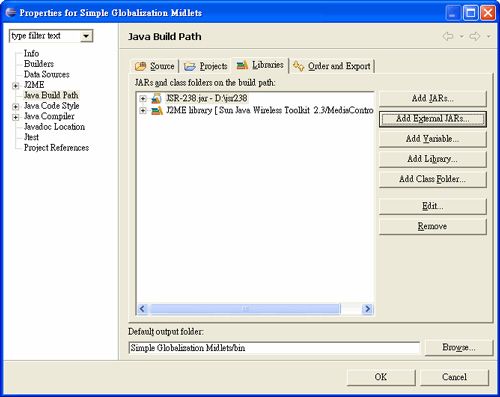Viewport: 500px width, 397px height.
Task: Close the Properties dialog window
Action: (x=488, y=13)
